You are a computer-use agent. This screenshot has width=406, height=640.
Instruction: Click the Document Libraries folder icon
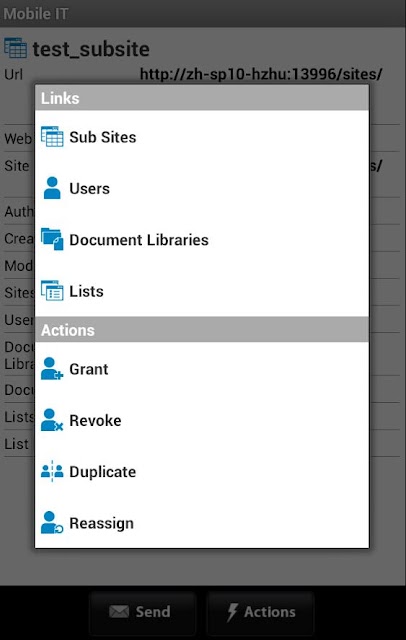point(52,239)
